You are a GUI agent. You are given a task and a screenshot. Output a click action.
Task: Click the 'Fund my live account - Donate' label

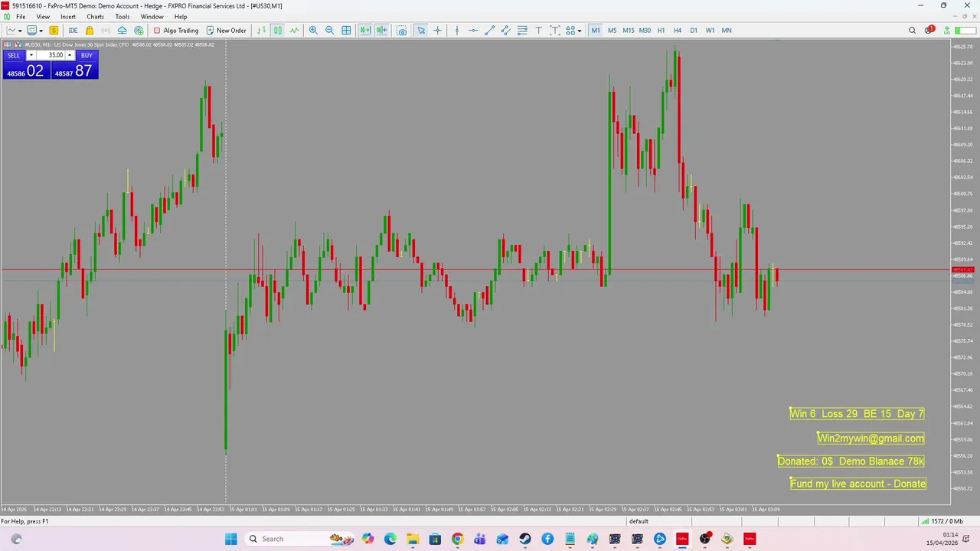858,484
